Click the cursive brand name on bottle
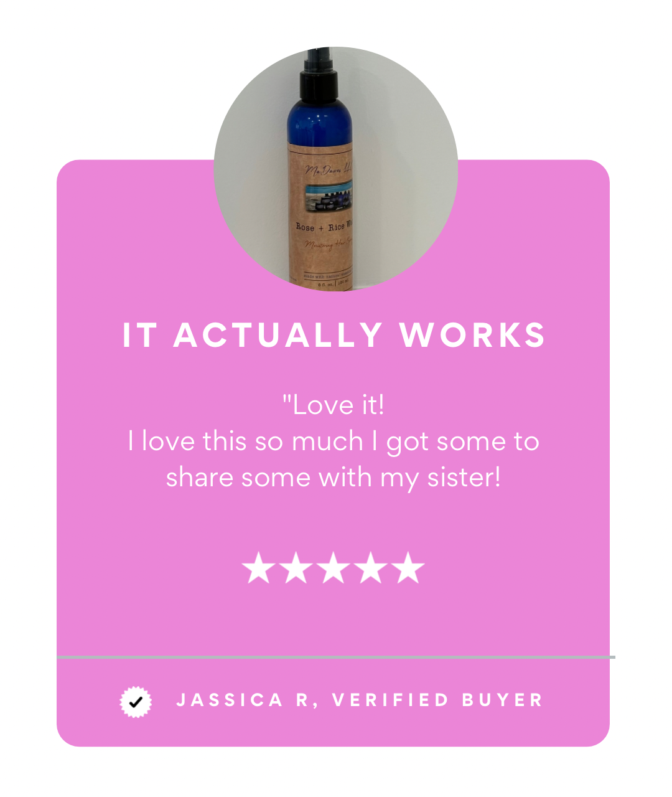 329,169
